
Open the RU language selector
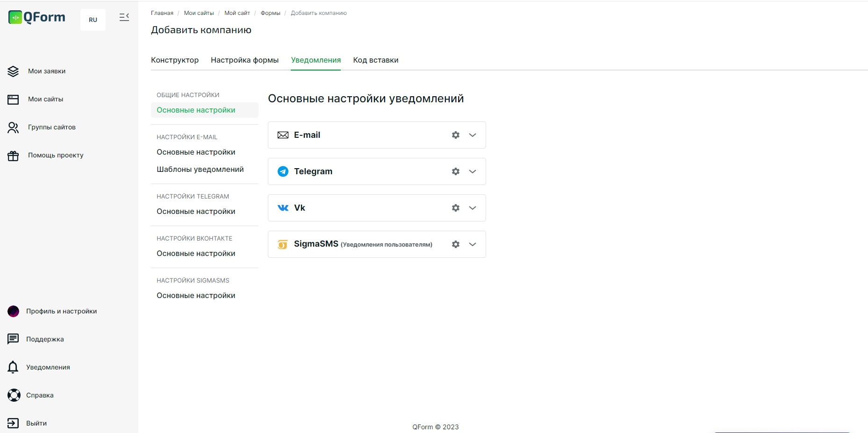click(93, 20)
